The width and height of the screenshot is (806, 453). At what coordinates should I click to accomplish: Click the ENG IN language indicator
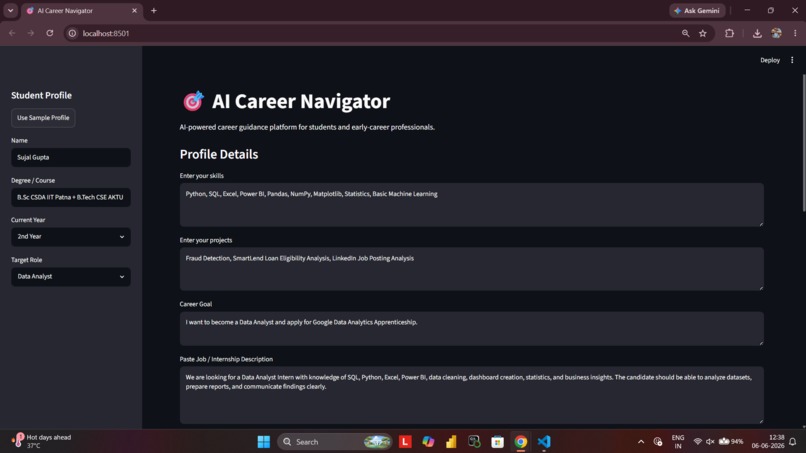[678, 442]
